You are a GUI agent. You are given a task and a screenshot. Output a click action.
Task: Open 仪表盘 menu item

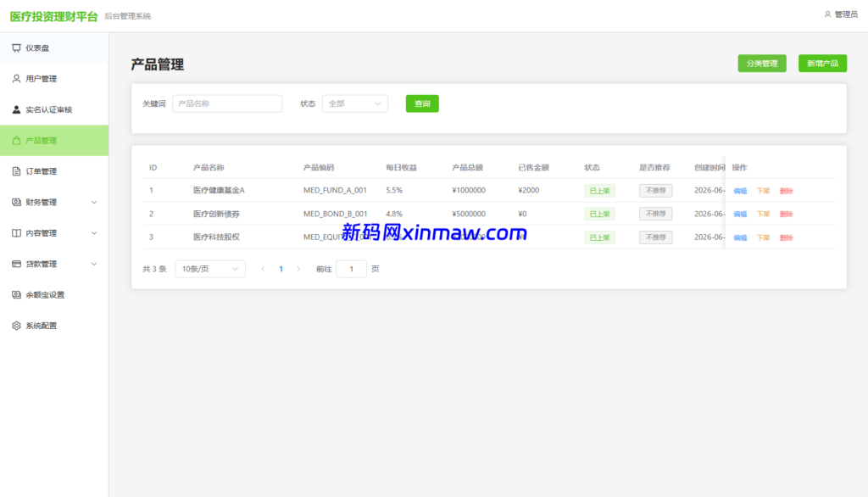pyautogui.click(x=54, y=48)
